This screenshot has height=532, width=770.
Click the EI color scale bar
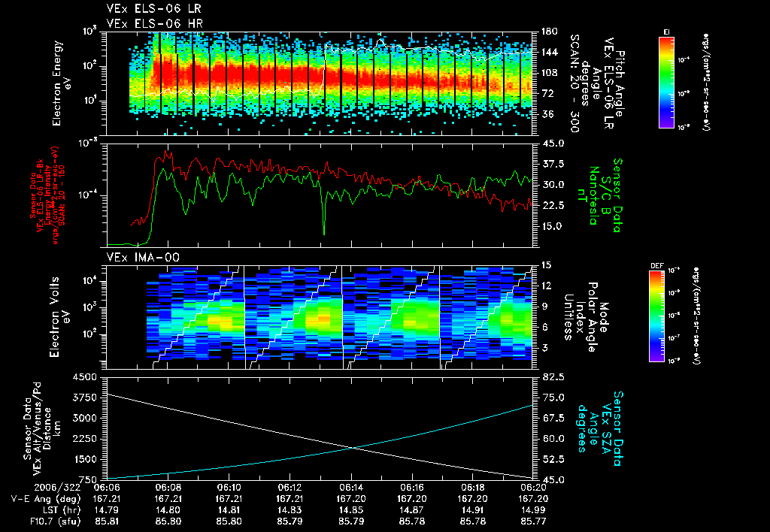click(x=666, y=83)
